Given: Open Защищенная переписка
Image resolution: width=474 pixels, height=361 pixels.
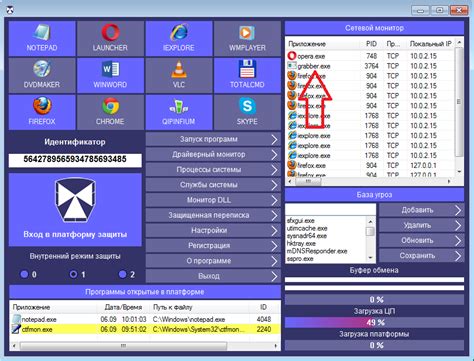Looking at the screenshot, I should [213, 215].
